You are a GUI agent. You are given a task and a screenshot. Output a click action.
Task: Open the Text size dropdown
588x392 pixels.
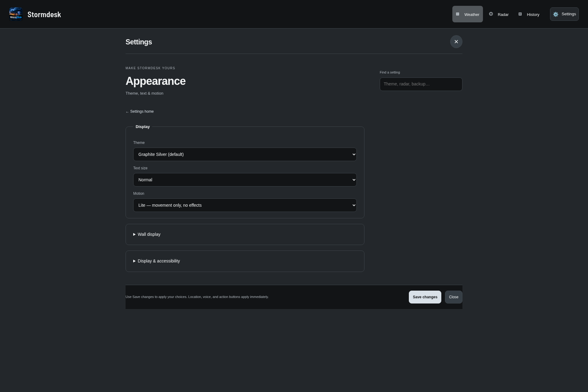click(245, 180)
